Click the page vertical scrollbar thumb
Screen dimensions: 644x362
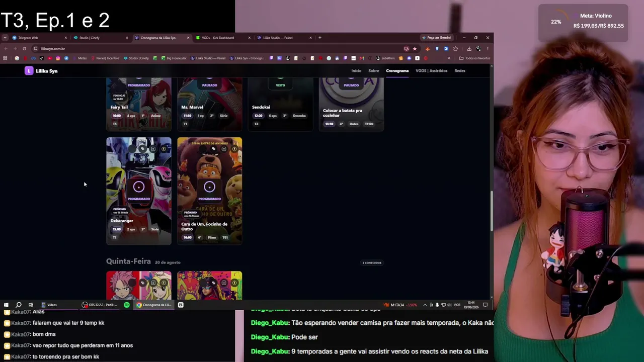(492, 211)
